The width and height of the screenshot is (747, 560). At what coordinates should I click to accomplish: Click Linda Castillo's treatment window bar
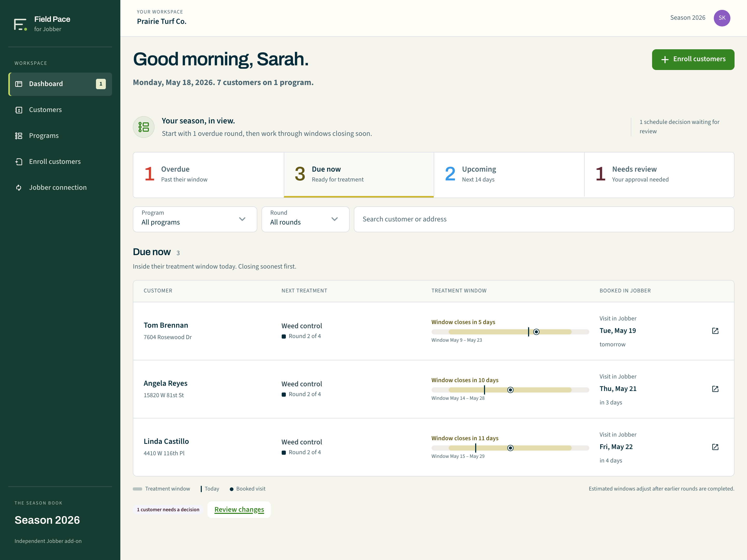pyautogui.click(x=510, y=448)
